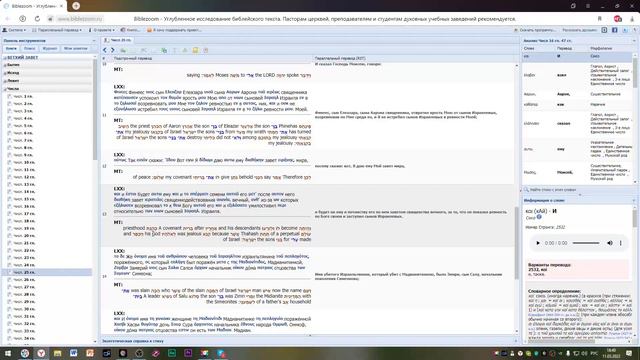Viewport: 640px width, 360px height.
Task: Open Windows Start menu
Action: click(8, 353)
